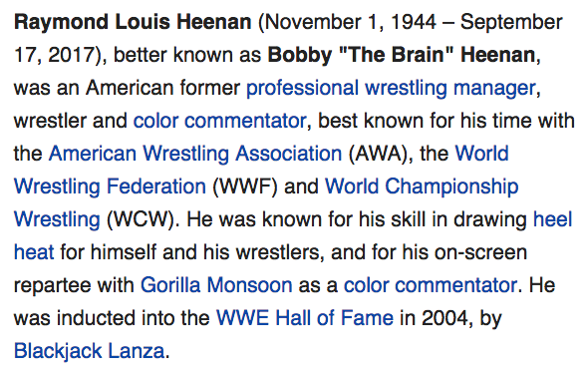This screenshot has width=588, height=372.
Task: Click the (AWA) abbreviation text
Action: (x=378, y=154)
